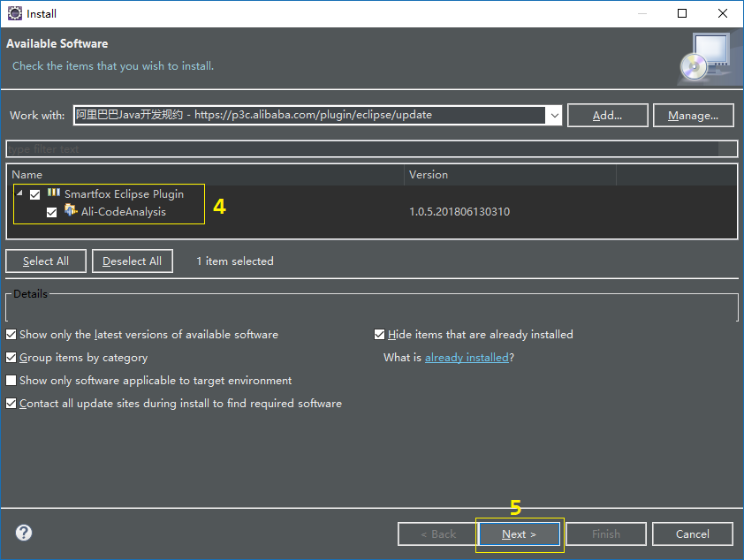The image size is (744, 560).
Task: Open the already installed link
Action: [467, 358]
